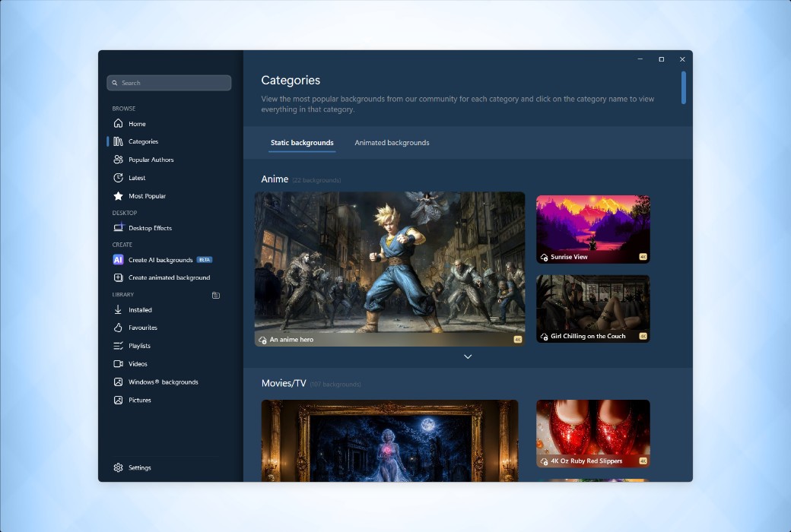The width and height of the screenshot is (791, 532).
Task: Click the Videos label
Action: point(138,363)
